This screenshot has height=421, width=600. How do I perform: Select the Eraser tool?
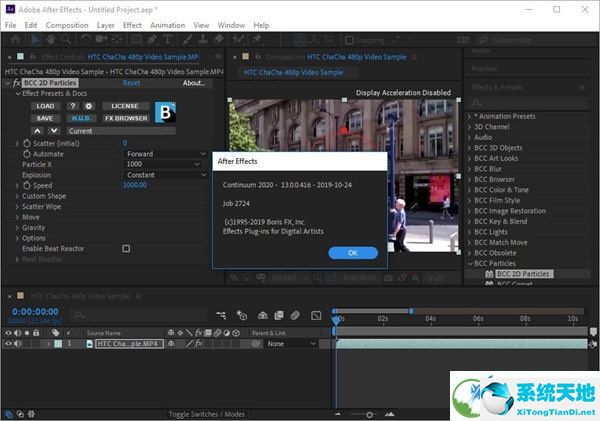pos(218,40)
